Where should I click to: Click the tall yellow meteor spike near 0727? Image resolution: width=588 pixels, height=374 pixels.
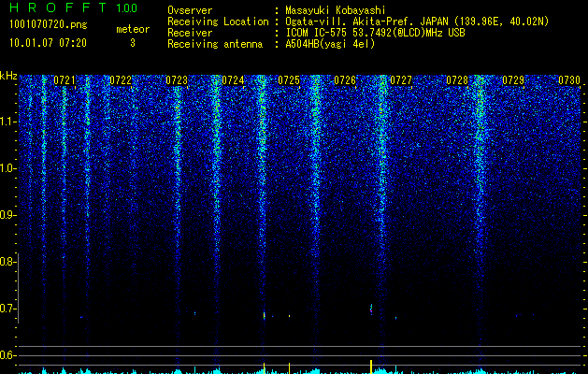coord(371,367)
